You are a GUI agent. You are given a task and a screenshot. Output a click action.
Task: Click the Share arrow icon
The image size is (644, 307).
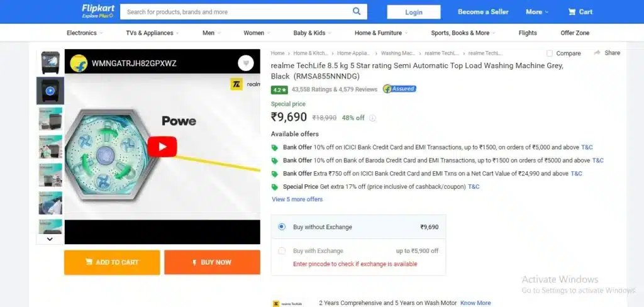tap(597, 53)
